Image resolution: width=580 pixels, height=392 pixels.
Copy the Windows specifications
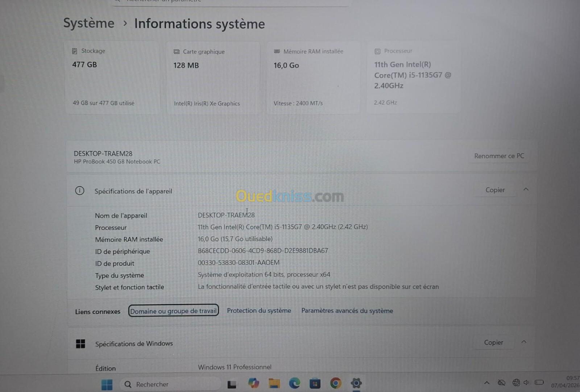tap(493, 342)
